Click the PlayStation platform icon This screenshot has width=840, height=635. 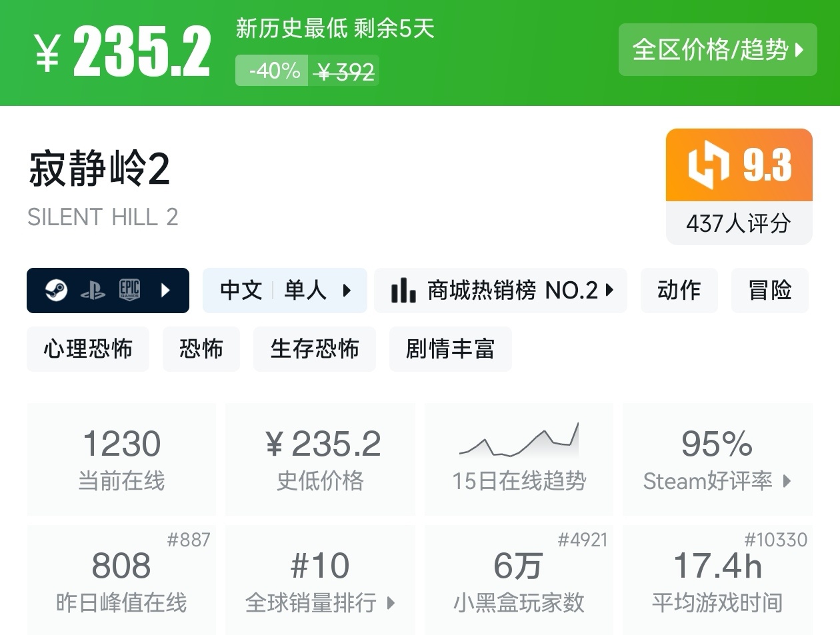tap(93, 290)
